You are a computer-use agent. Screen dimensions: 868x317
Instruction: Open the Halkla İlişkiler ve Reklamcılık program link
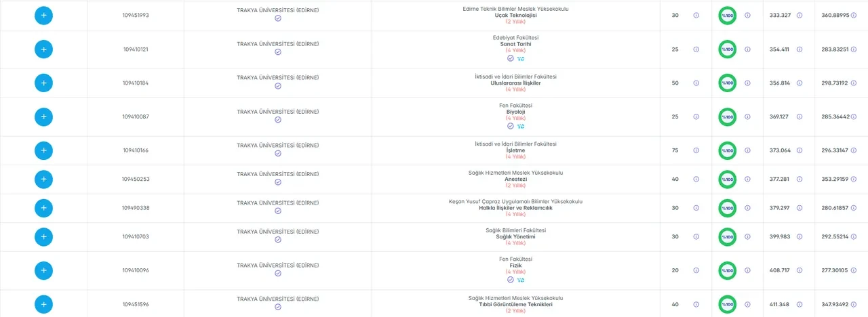(x=515, y=208)
